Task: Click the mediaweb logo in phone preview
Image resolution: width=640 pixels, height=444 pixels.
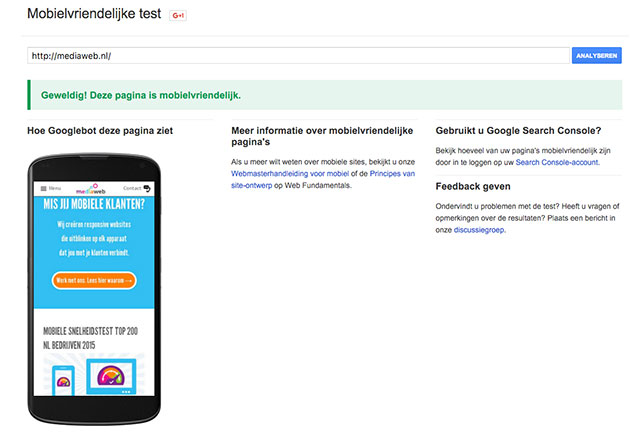Action: tap(91, 189)
